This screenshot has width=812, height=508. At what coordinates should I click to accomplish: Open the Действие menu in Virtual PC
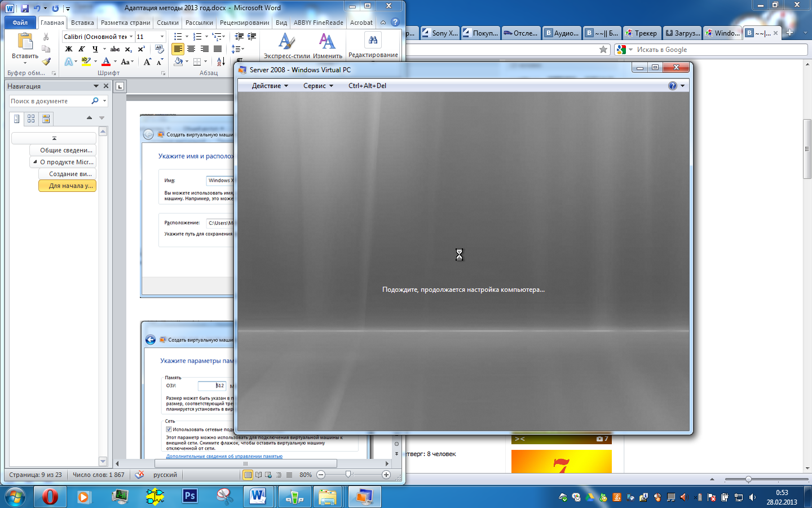270,86
